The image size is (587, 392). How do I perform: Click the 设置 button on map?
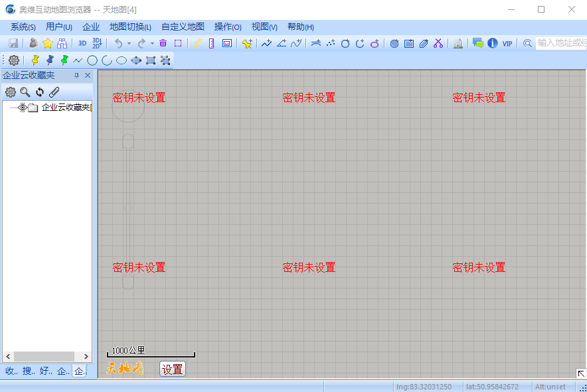click(x=172, y=369)
